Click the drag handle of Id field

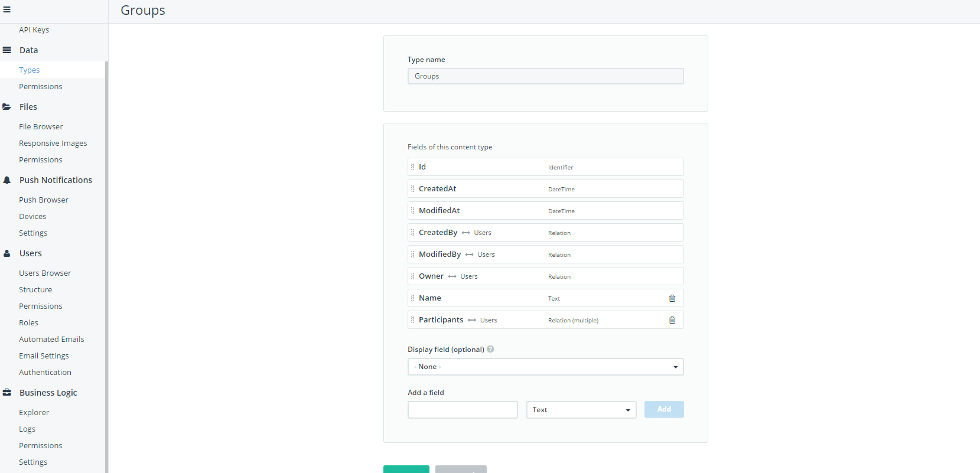[x=413, y=167]
